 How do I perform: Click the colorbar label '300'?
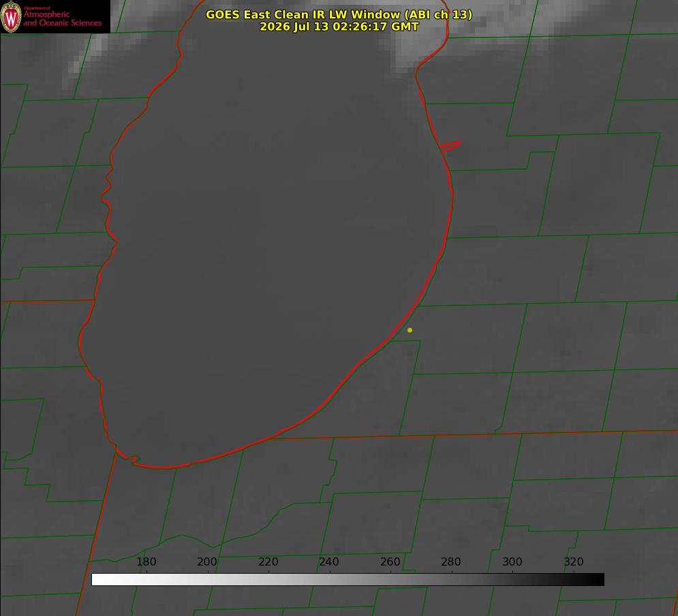512,561
